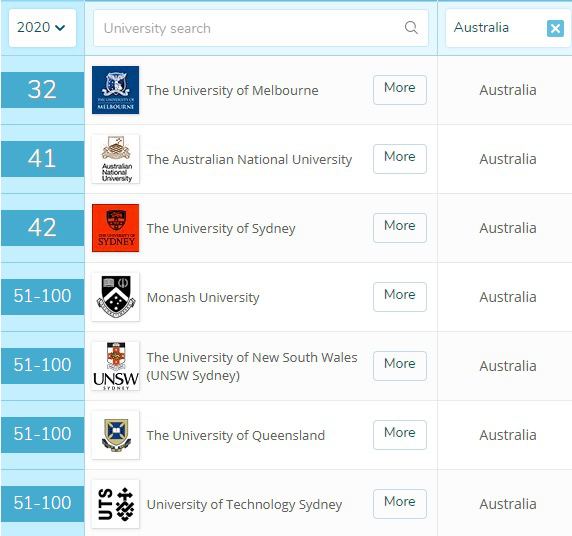Click the magnifier search icon
The image size is (572, 536).
click(x=411, y=28)
